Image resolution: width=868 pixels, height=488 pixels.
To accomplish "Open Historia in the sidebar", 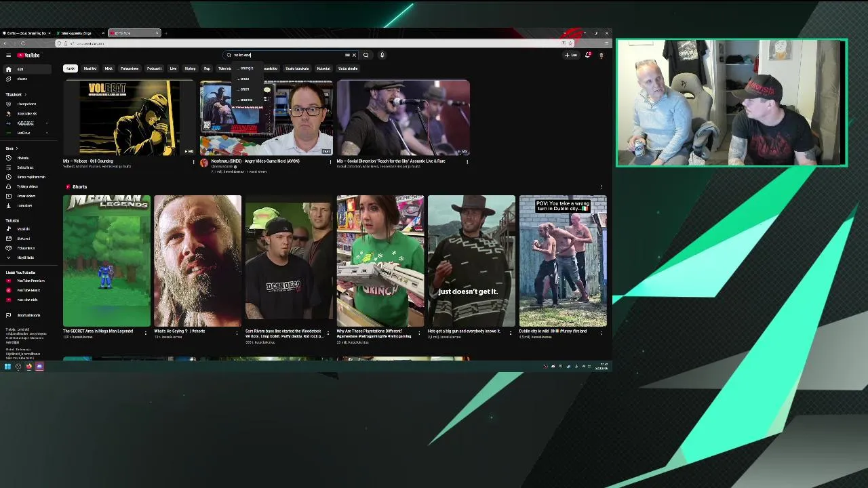I will [x=27, y=158].
